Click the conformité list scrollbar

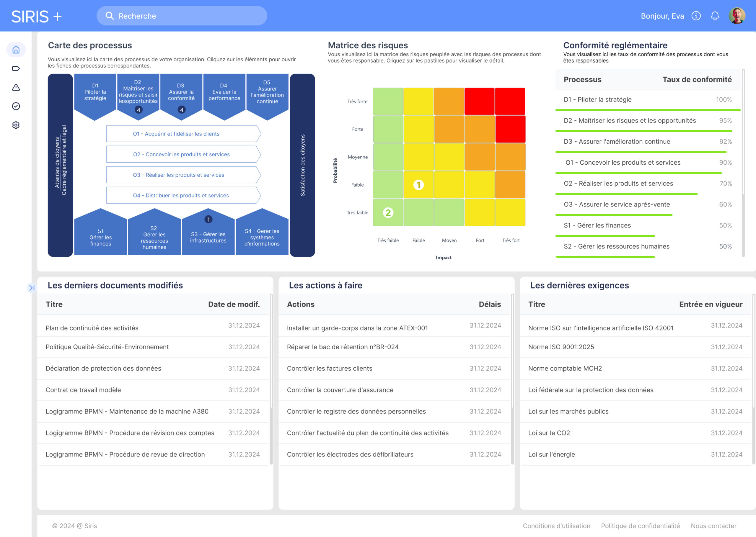(x=743, y=132)
